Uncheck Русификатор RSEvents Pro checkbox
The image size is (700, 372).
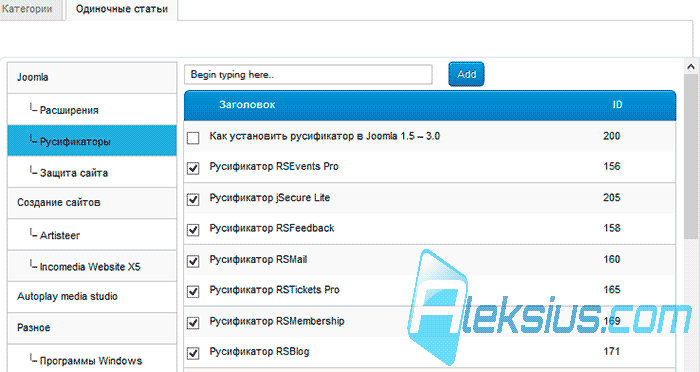tap(193, 168)
